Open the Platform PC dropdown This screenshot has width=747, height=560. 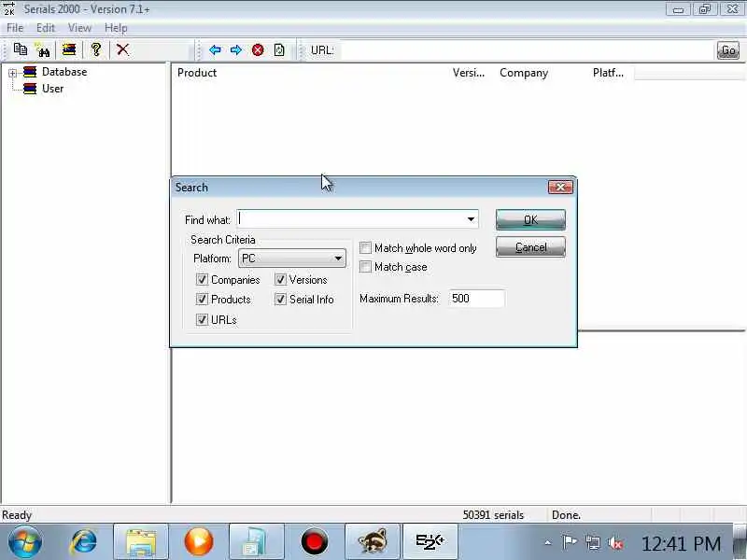tap(292, 259)
